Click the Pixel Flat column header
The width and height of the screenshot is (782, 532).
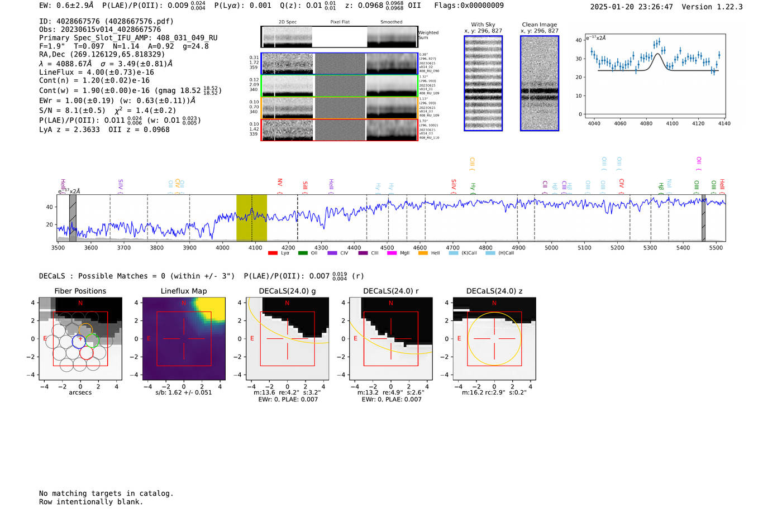pos(340,22)
